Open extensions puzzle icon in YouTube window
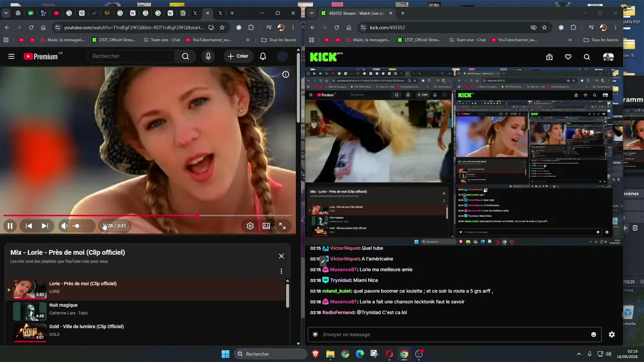This screenshot has height=362, width=644. (251, 28)
